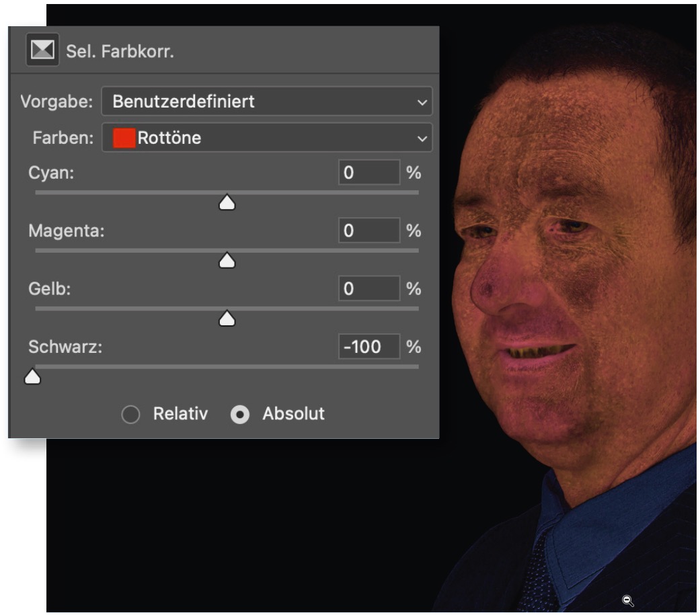
Task: Open the Farben colors dropdown
Action: click(x=267, y=138)
